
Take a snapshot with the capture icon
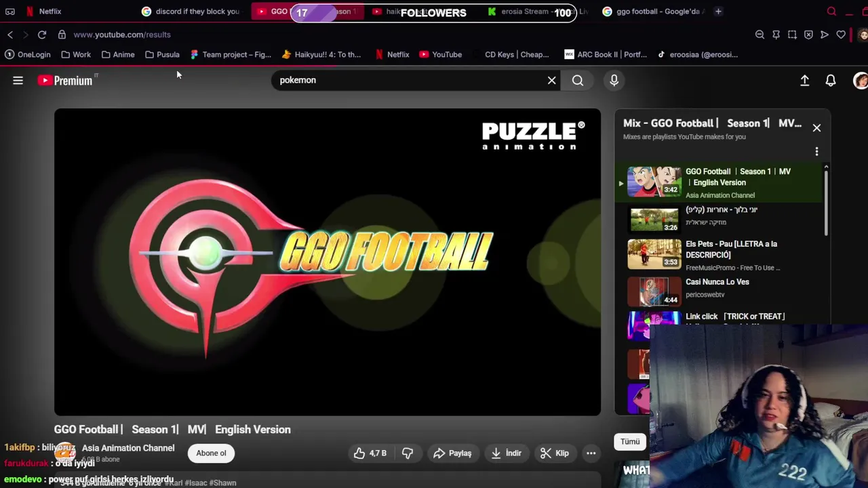(792, 35)
